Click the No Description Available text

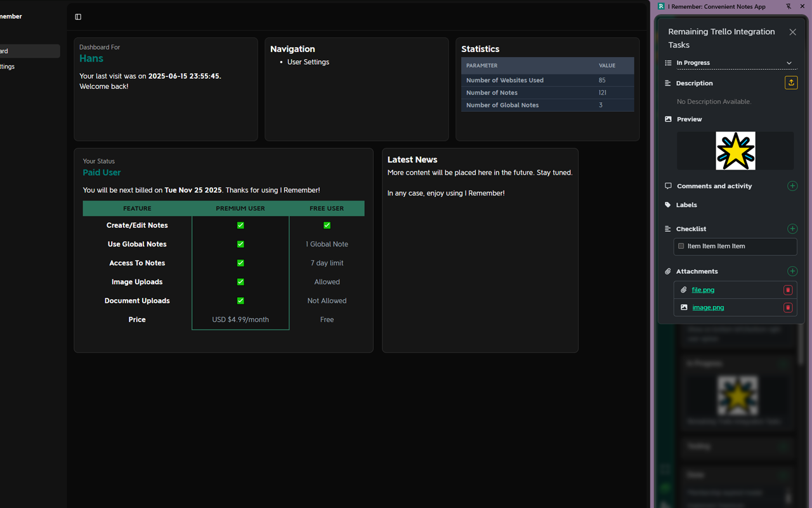[x=714, y=102]
